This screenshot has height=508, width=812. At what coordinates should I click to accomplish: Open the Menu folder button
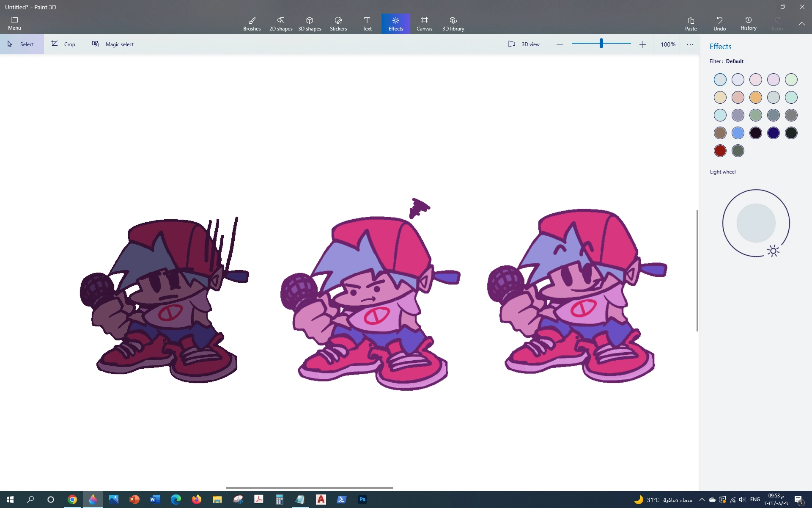[x=14, y=23]
